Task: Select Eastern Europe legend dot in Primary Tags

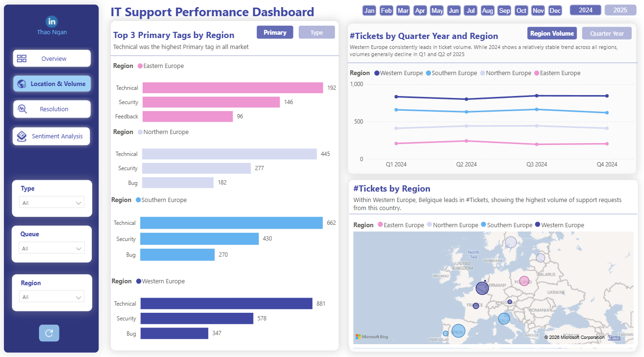Action: [140, 66]
